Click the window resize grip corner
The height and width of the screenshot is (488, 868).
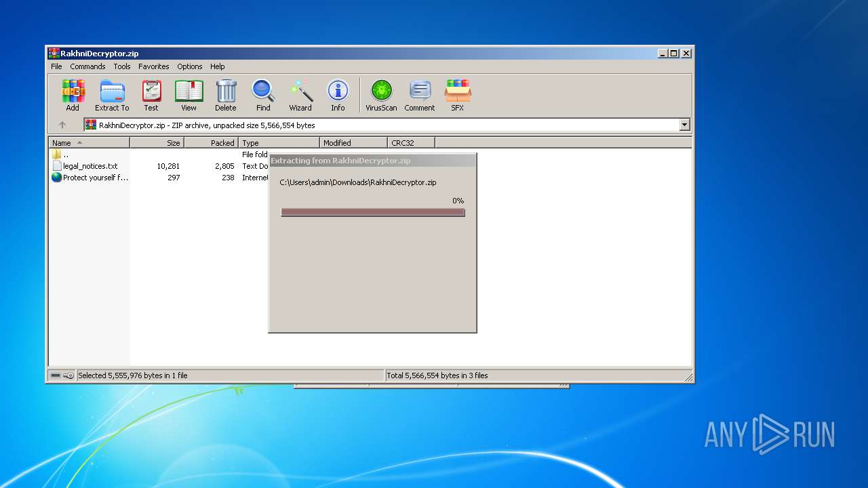coord(688,377)
